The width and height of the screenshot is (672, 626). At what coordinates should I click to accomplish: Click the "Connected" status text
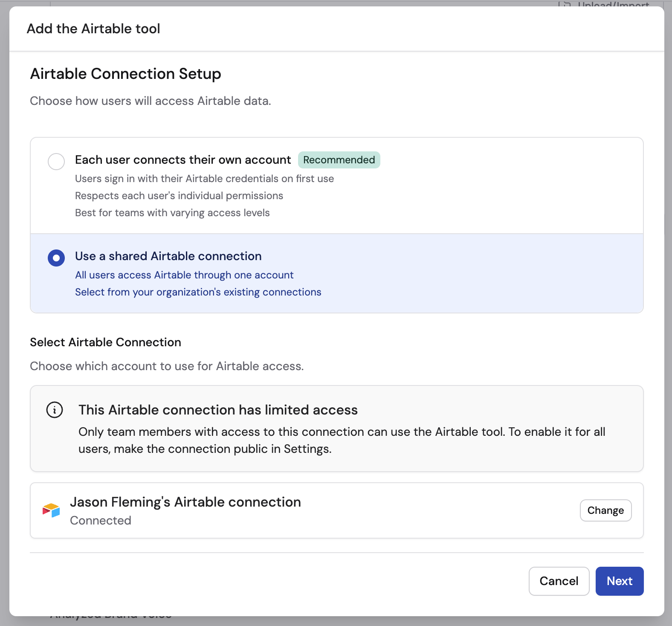(101, 520)
